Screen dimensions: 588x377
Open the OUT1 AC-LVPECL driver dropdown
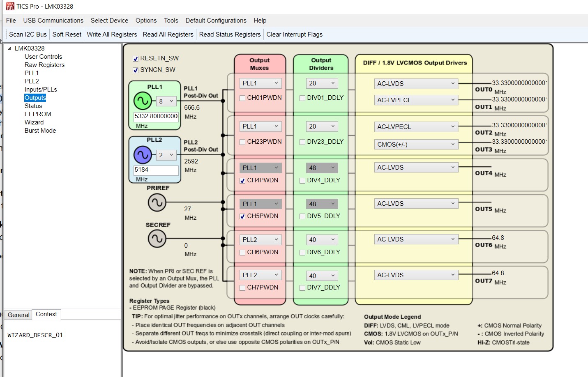pyautogui.click(x=416, y=100)
